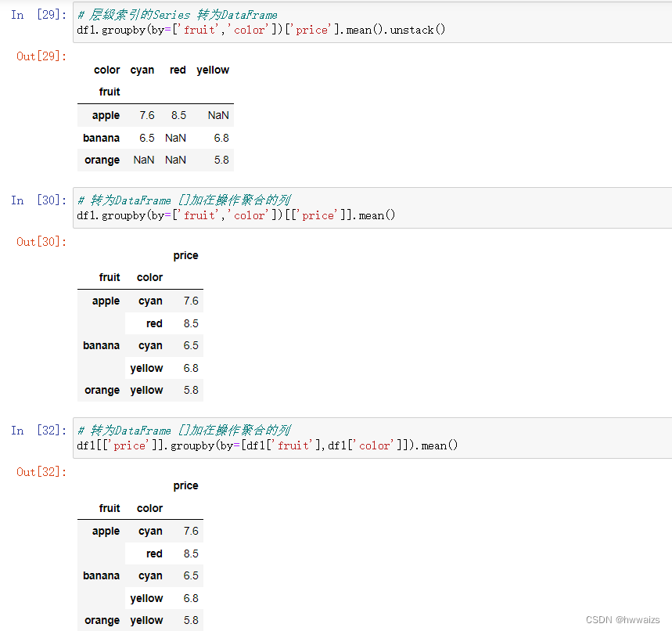
Task: Select the In [32] prompt label
Action: [39, 431]
